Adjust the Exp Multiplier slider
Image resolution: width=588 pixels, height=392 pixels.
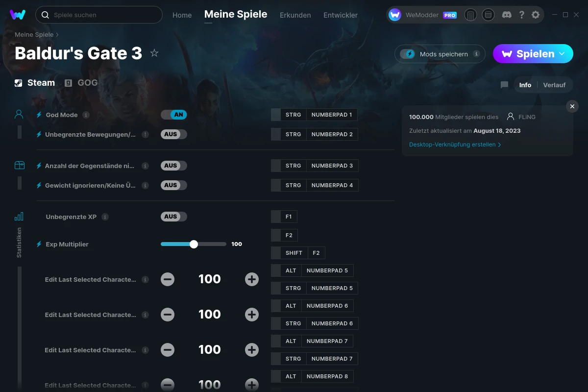click(194, 244)
